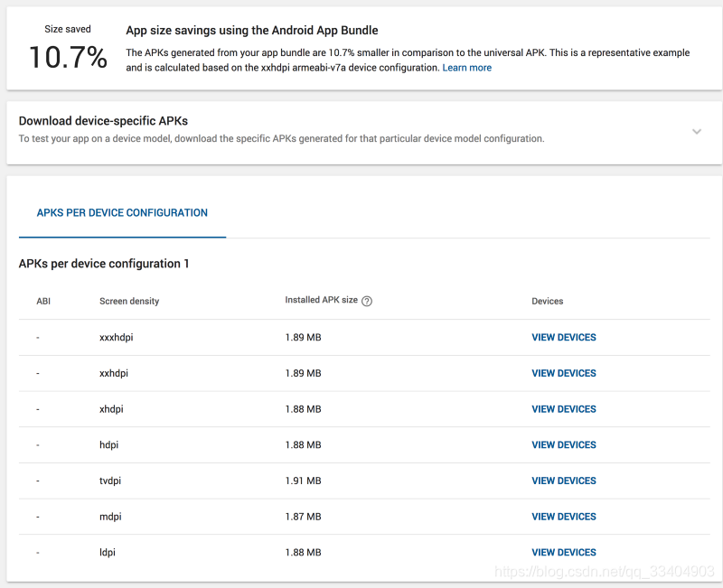Click the 1.87 MB size value
This screenshot has height=588, width=723.
303,517
